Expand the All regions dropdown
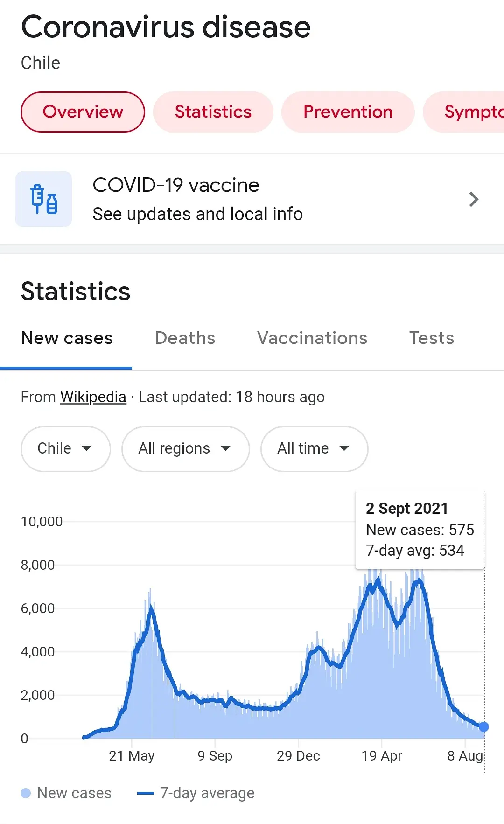Screen dimensions: 504x824 coord(185,448)
